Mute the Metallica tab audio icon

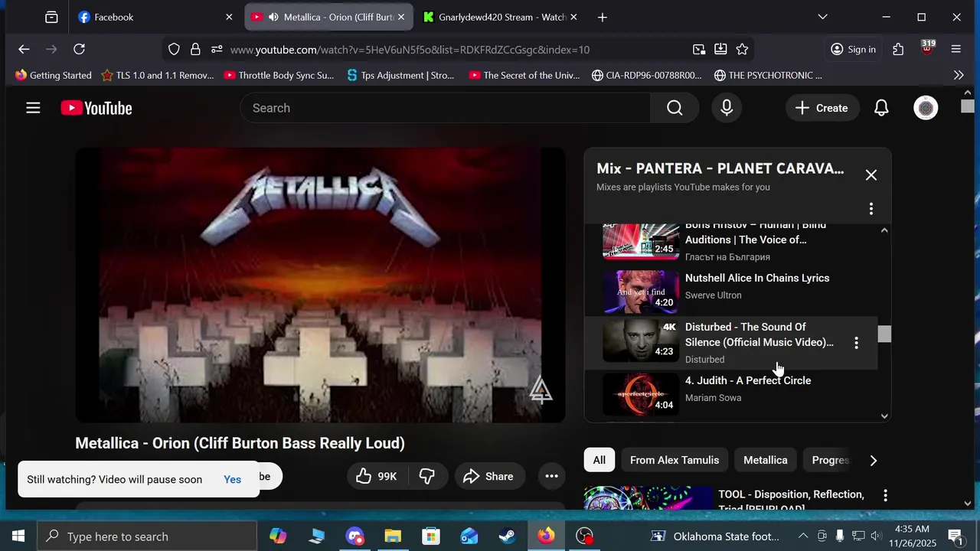273,17
